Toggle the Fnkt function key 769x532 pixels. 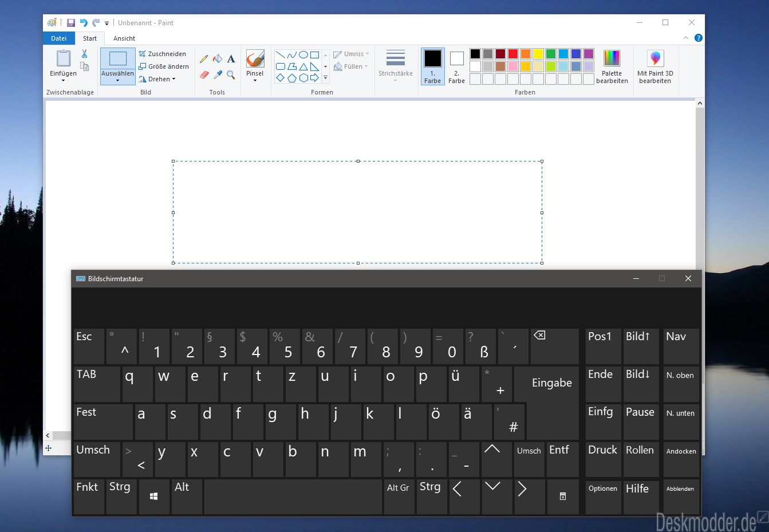[89, 496]
